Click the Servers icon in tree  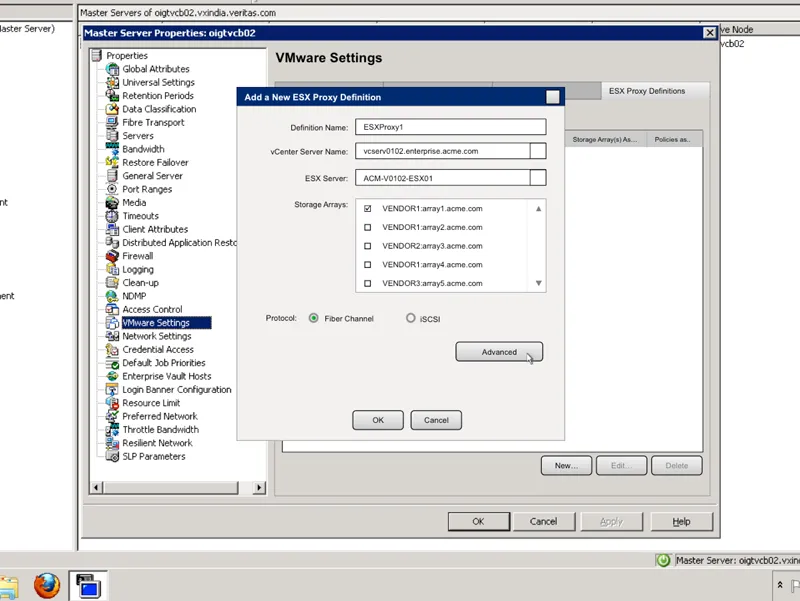(x=112, y=135)
